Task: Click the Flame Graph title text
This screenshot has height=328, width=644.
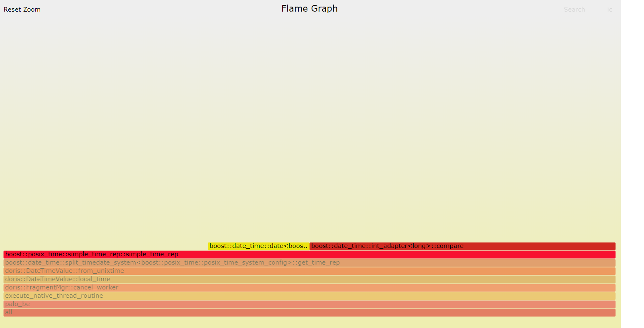Action: 310,9
